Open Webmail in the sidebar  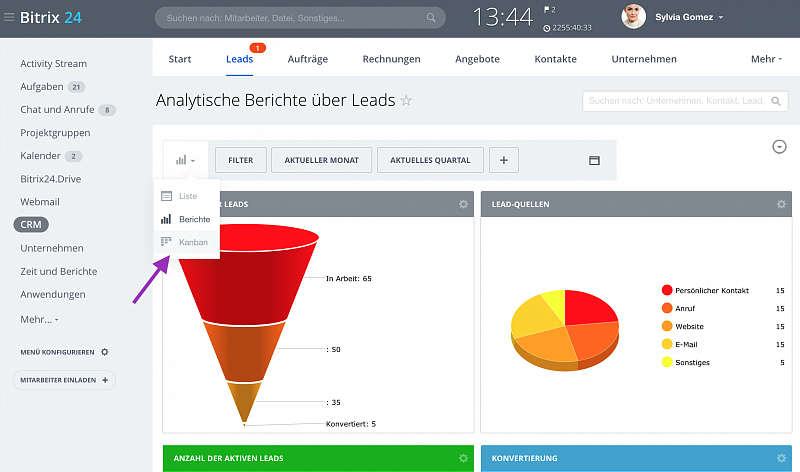click(x=40, y=202)
